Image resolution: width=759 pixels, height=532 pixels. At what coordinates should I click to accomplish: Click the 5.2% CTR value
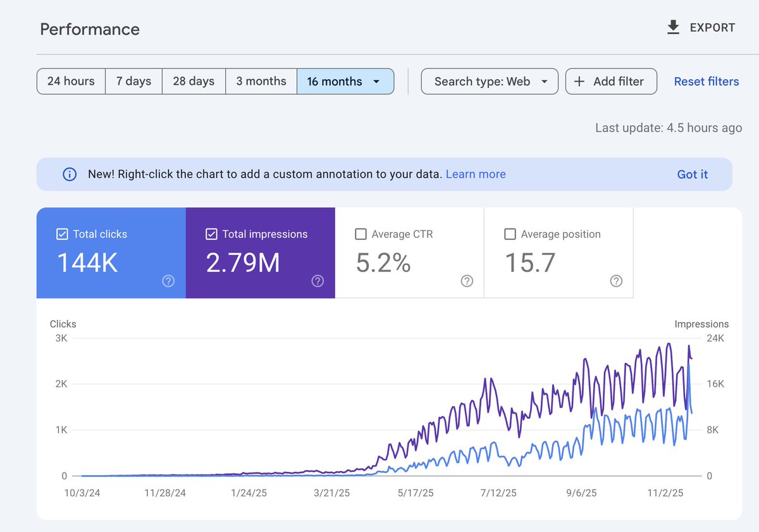click(x=383, y=263)
